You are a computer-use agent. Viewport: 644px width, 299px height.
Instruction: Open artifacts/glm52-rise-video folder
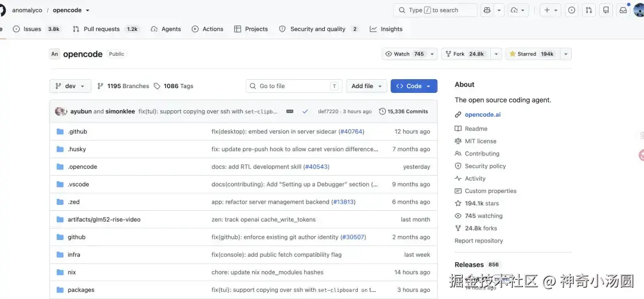click(104, 220)
